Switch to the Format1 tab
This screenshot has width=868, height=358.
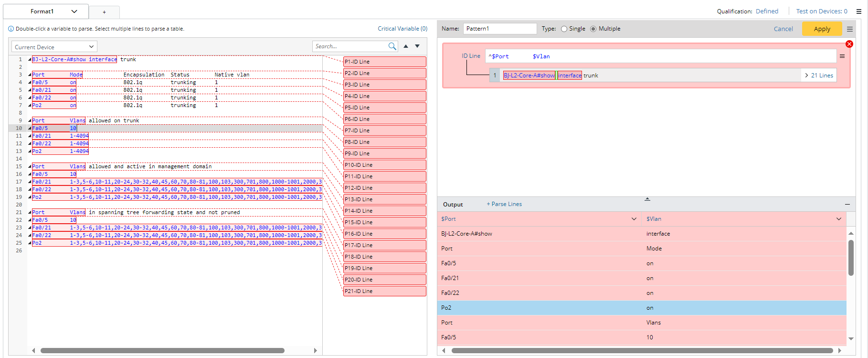tap(42, 11)
